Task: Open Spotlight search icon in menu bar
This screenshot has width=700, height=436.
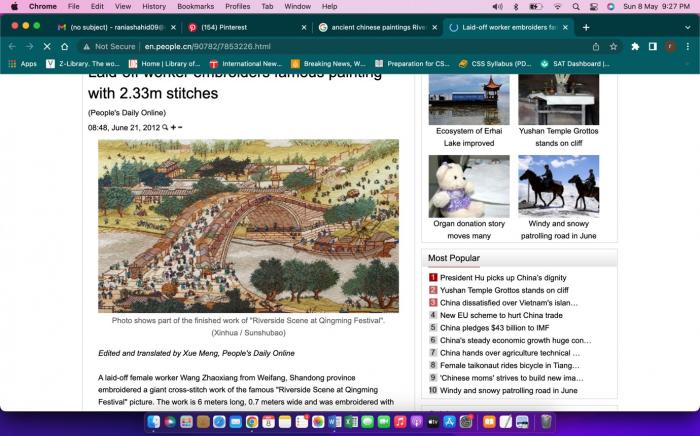Action: tap(576, 6)
